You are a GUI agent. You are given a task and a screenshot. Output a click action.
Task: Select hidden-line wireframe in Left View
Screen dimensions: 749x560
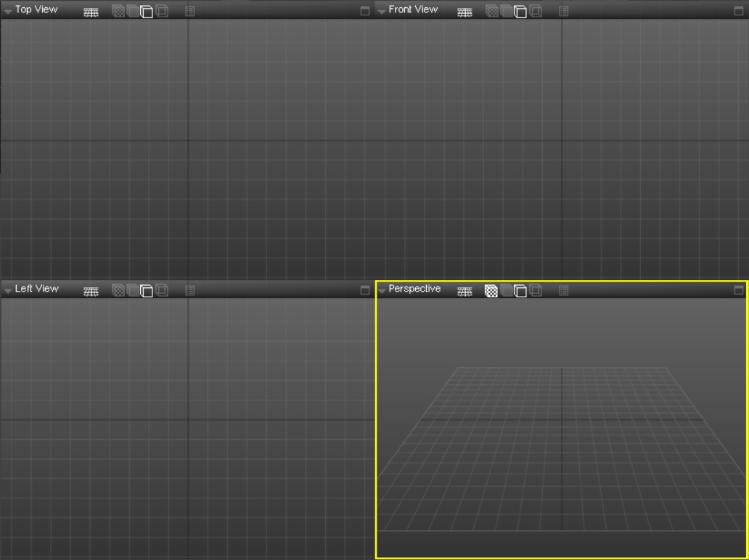click(x=147, y=291)
